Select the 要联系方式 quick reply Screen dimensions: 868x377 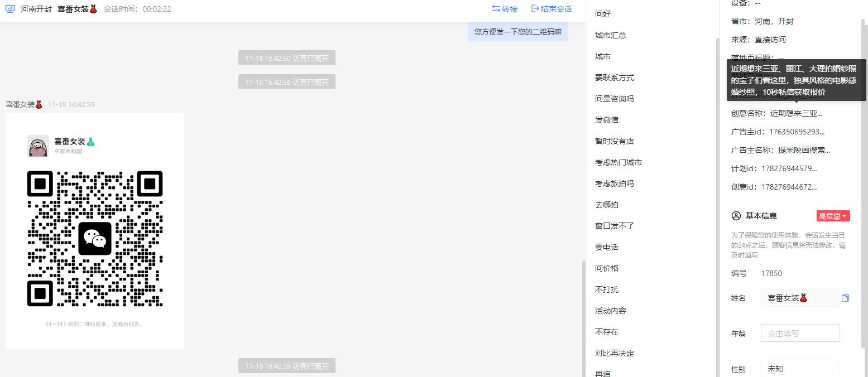(615, 78)
